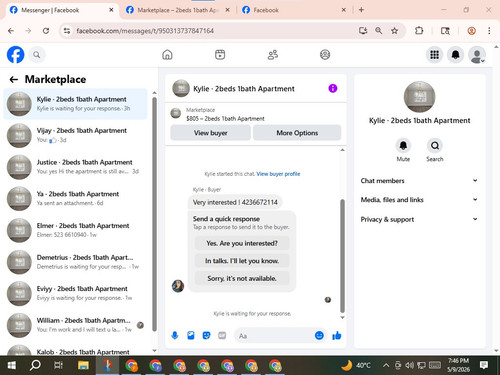Viewport: 500px width, 375px height.
Task: Choose a GIF in message composer
Action: [222, 335]
